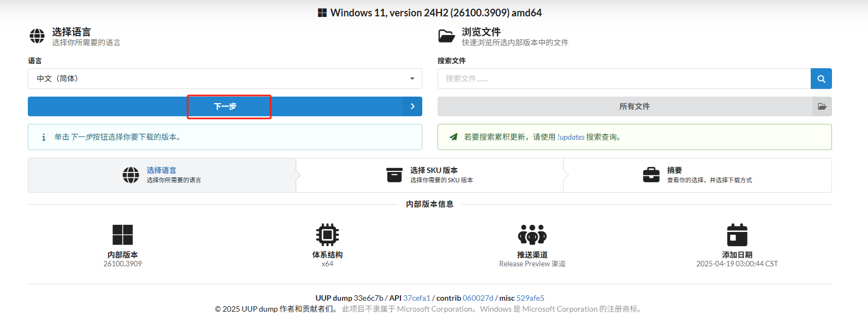Select the 摘要 step tab

(697, 175)
